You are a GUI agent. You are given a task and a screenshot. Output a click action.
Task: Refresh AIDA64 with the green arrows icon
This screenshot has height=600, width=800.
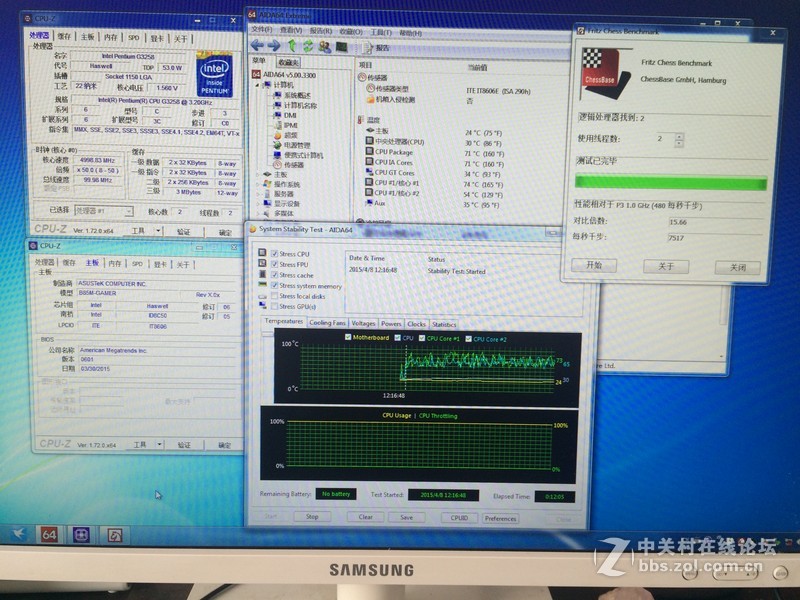point(308,46)
